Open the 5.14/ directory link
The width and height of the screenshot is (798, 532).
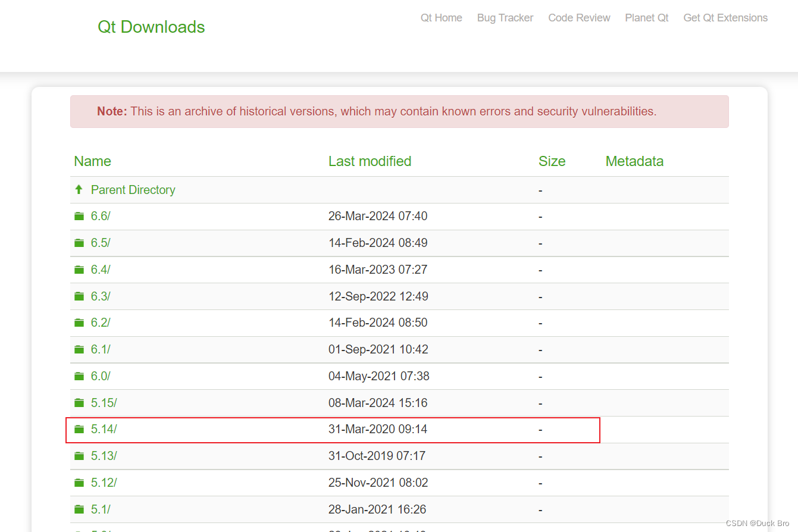pos(104,429)
